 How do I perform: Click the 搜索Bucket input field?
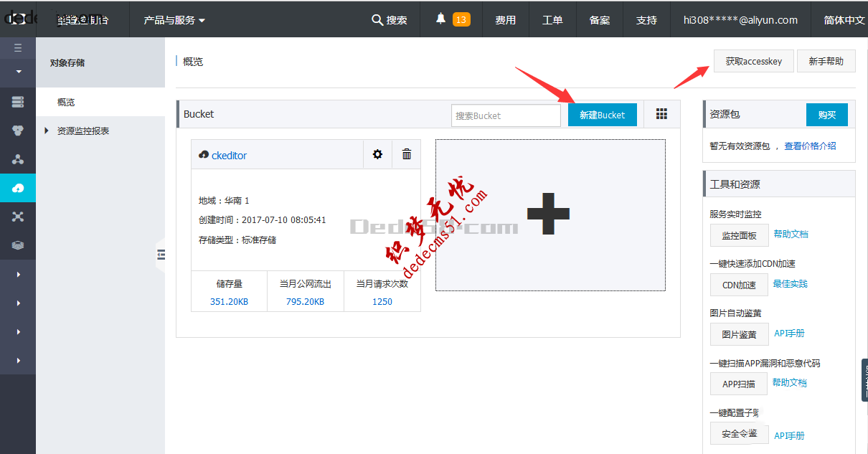point(506,115)
